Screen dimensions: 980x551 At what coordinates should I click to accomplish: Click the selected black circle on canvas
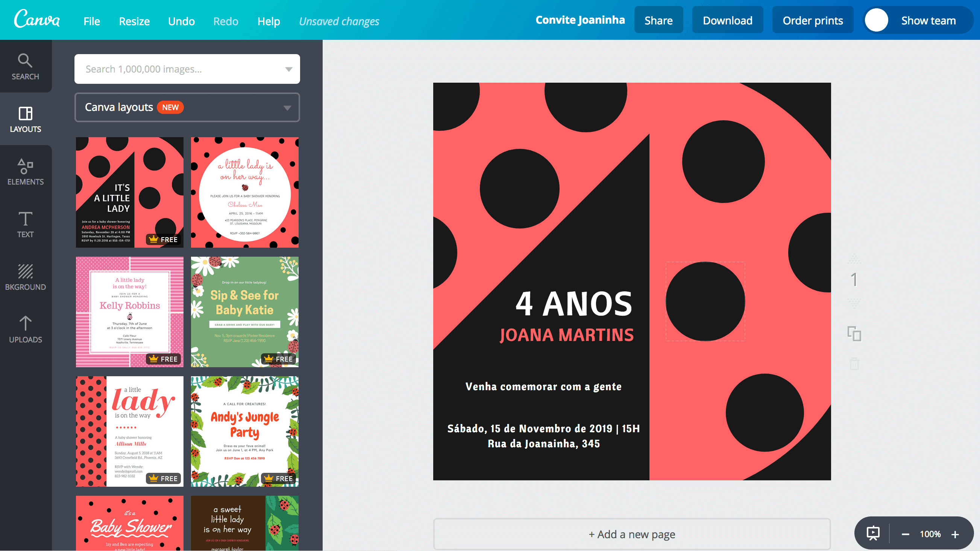pyautogui.click(x=705, y=301)
